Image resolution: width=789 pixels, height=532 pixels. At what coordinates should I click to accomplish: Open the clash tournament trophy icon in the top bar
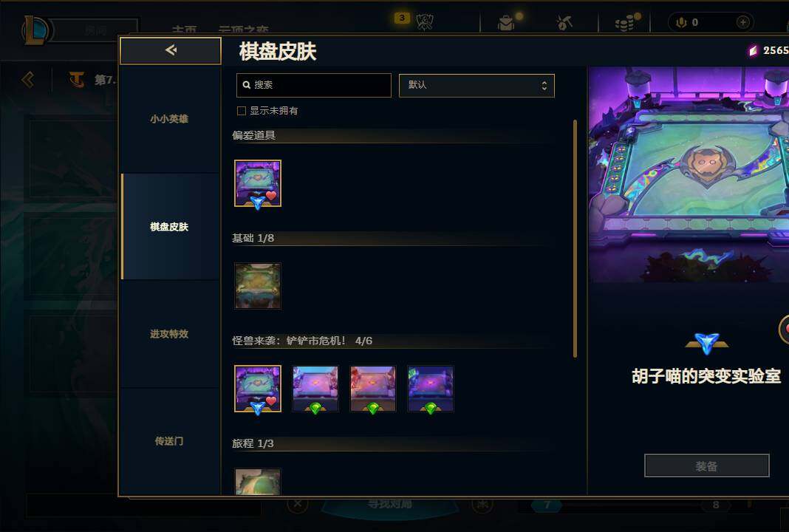[x=425, y=22]
